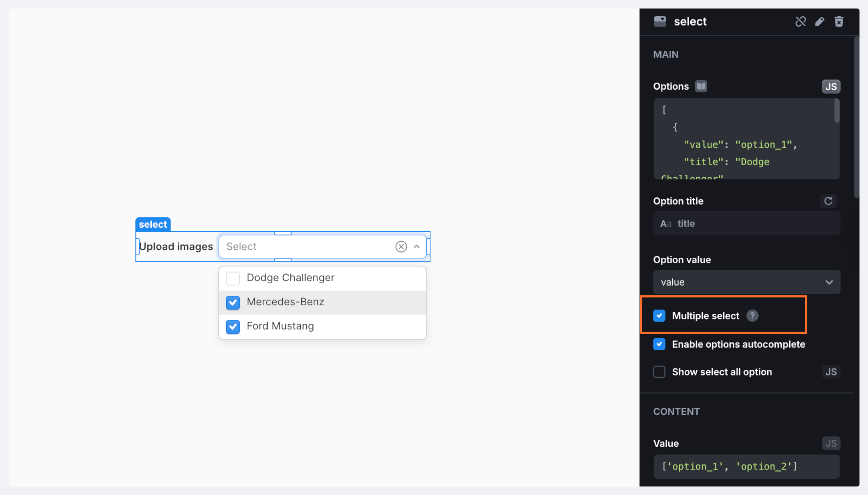Uncheck the Multiple select checkbox
The image size is (868, 495).
[659, 316]
